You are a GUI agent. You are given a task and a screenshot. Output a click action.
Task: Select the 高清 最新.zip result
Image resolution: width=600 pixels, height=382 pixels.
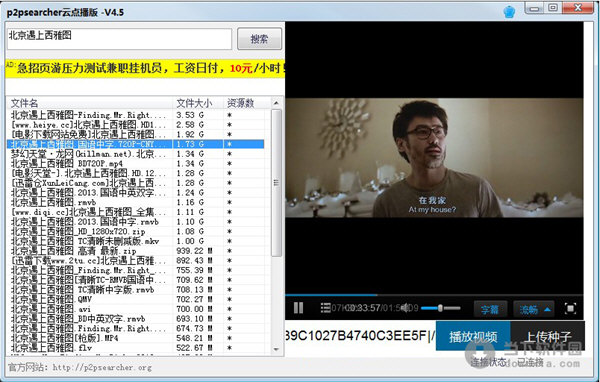[135, 251]
